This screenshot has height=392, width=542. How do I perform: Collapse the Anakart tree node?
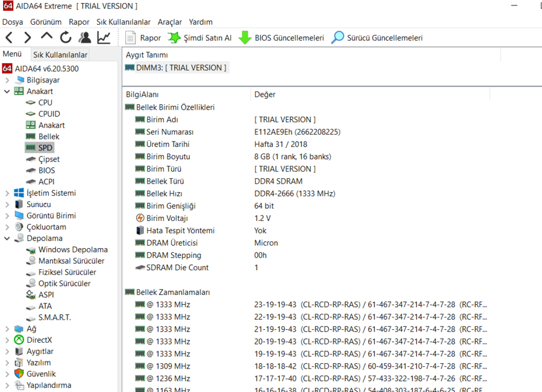pos(7,92)
